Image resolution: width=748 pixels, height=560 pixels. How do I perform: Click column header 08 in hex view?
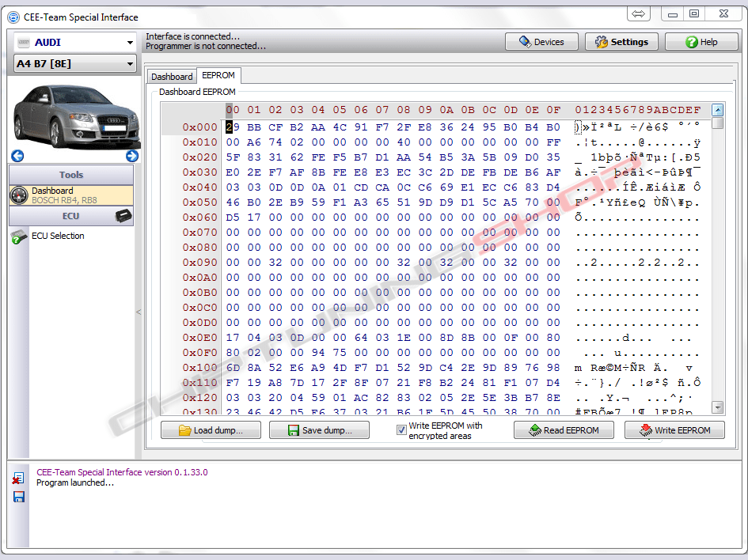pyautogui.click(x=404, y=110)
